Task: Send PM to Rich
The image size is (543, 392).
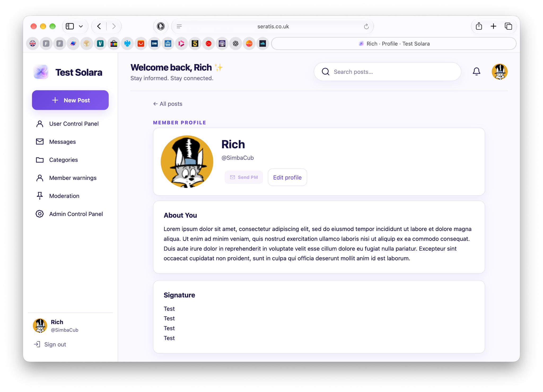Action: coord(244,177)
